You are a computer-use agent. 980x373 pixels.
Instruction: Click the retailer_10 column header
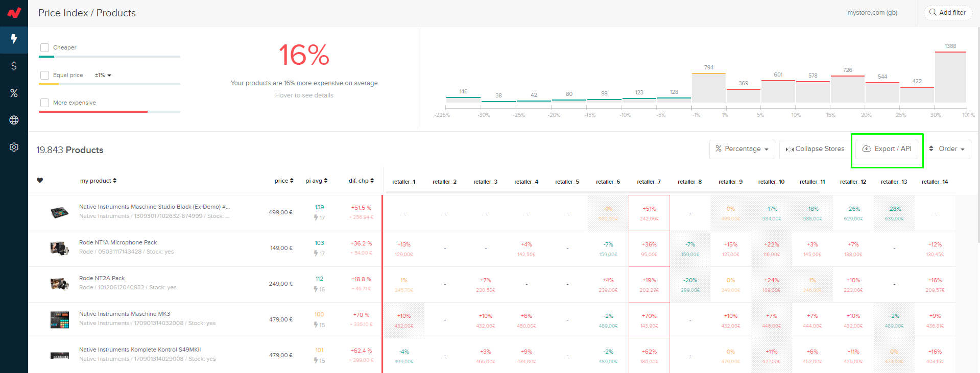(771, 182)
